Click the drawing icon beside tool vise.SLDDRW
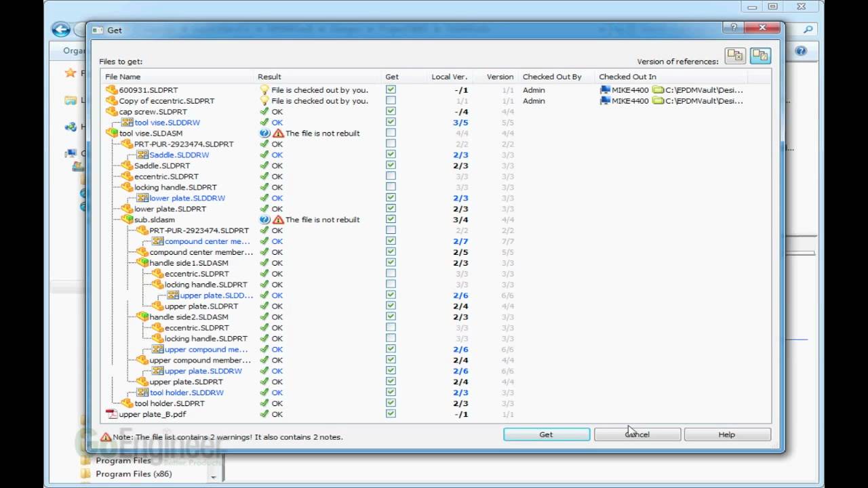868x488 pixels. pos(127,122)
